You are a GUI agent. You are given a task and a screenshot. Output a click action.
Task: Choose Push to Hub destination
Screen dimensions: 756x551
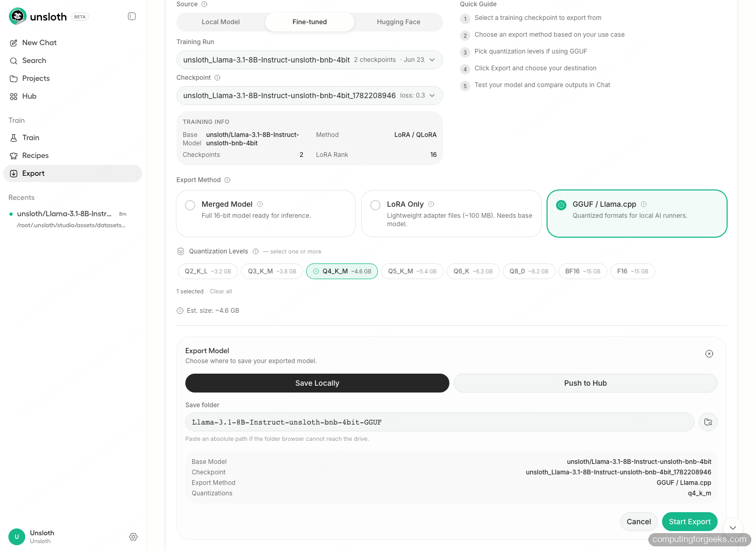point(585,383)
